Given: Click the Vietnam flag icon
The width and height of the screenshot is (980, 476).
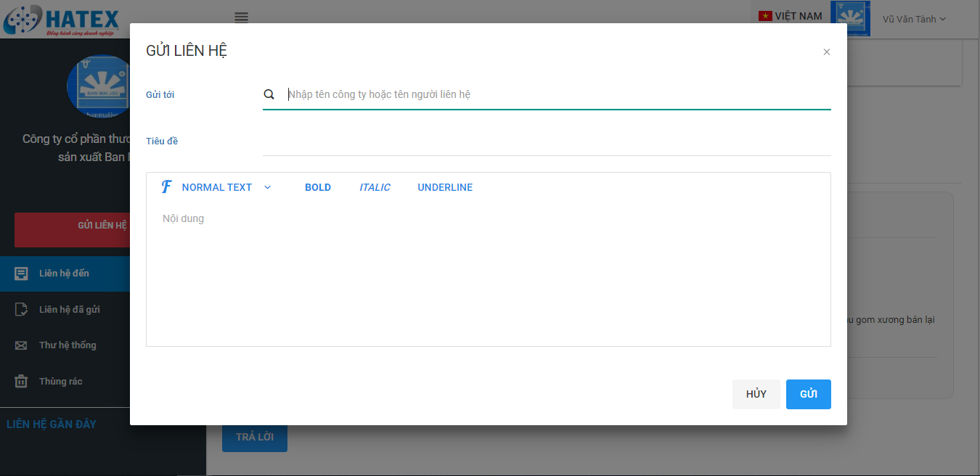Looking at the screenshot, I should [x=765, y=16].
